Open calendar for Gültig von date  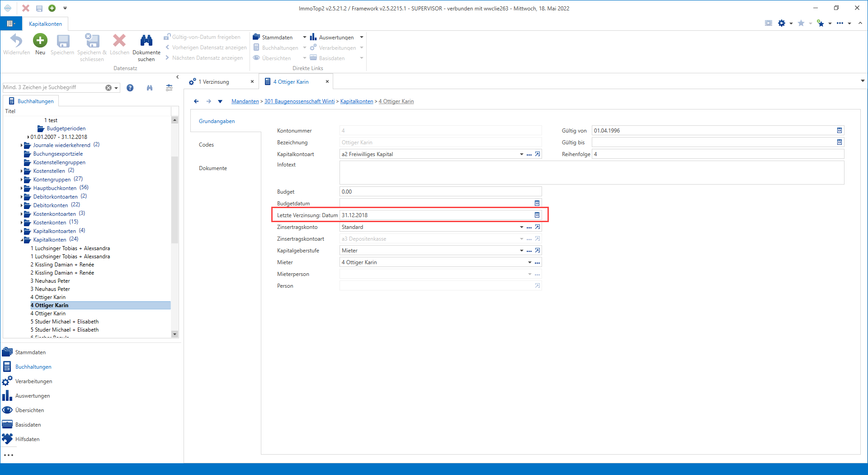click(x=840, y=131)
